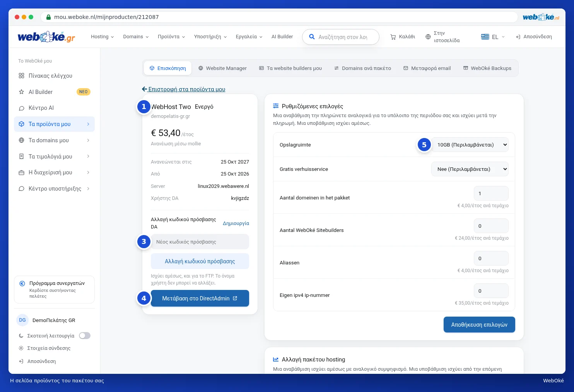
Task: Click the globe icon next to Στην ιστοσελίδα
Action: pyautogui.click(x=428, y=37)
